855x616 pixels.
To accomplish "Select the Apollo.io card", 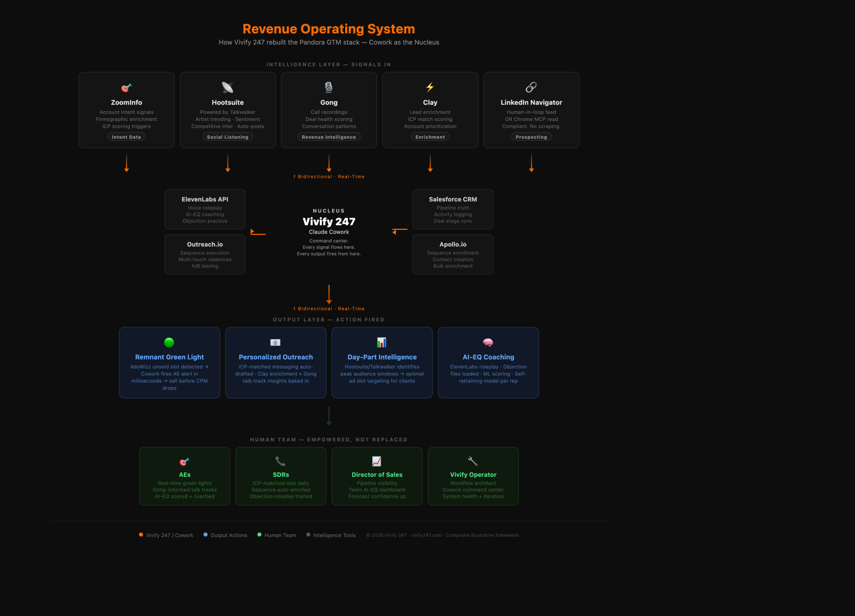I will click(453, 254).
